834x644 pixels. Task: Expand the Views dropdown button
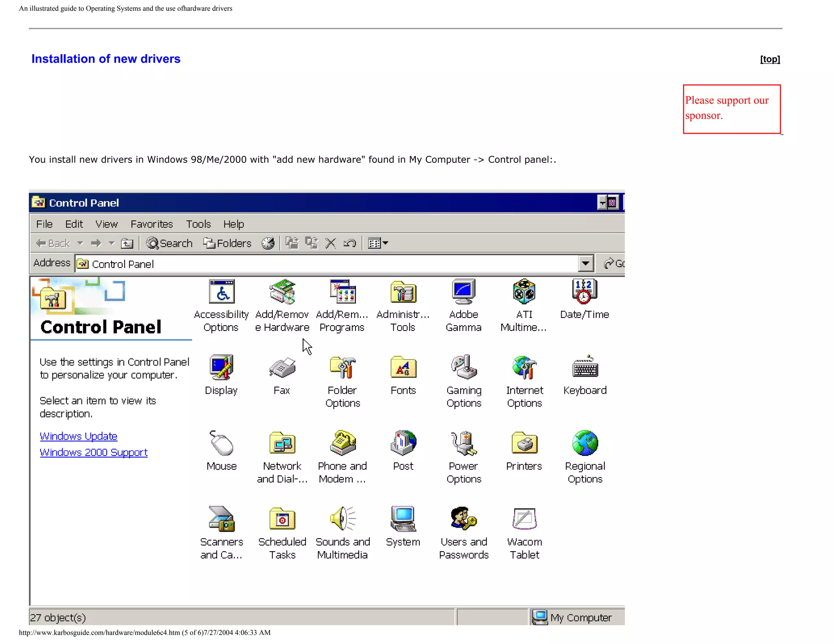[x=378, y=243]
